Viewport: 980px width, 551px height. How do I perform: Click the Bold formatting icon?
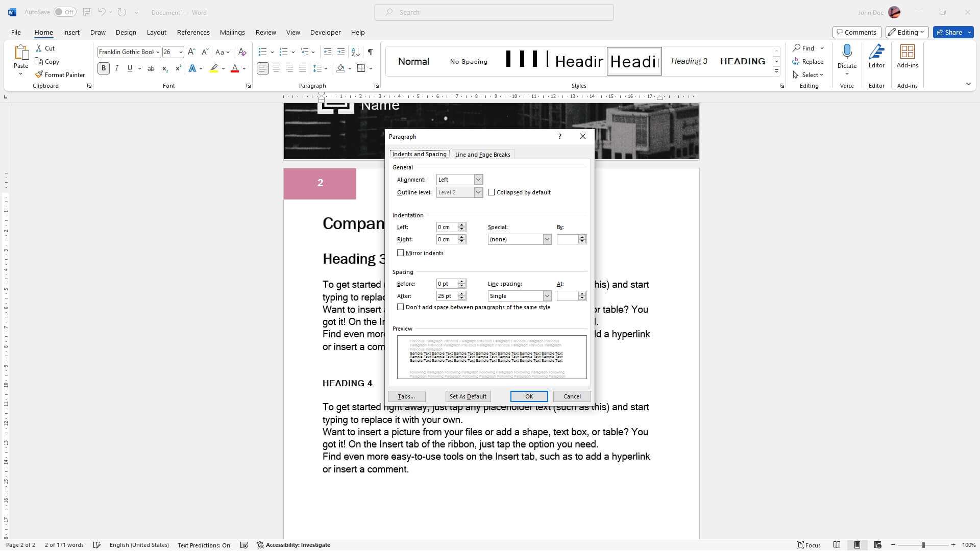(104, 68)
